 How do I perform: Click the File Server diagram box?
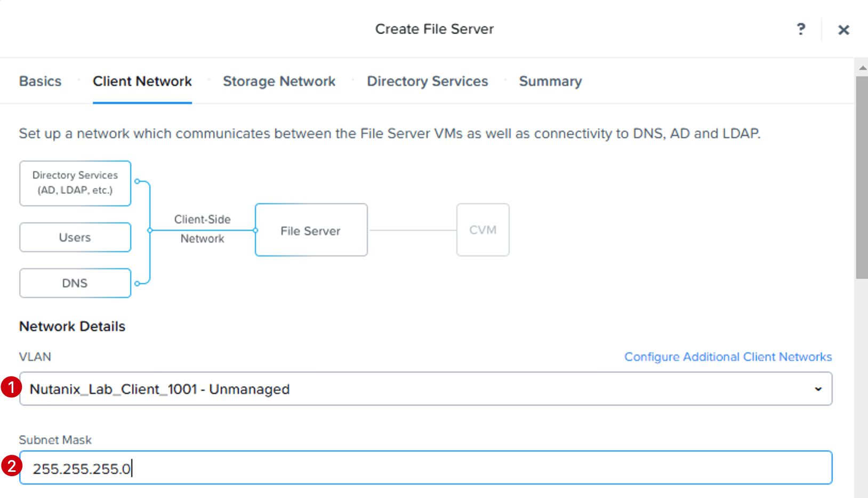311,230
